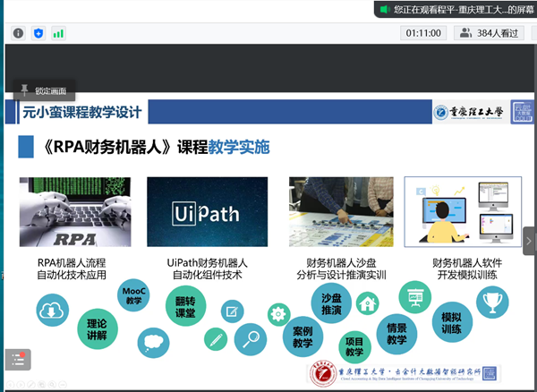Viewport: 537px width, 392px height.
Task: Click the RPA robot hands image
Action: click(x=75, y=211)
